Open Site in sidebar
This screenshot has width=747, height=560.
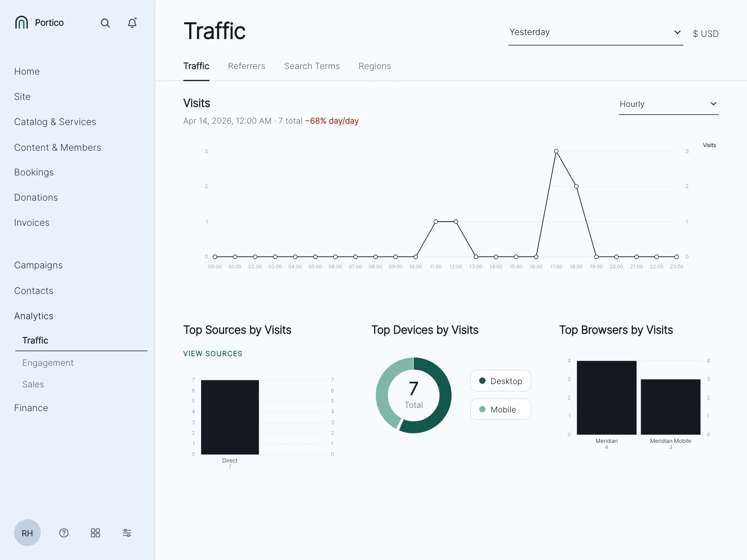click(22, 97)
